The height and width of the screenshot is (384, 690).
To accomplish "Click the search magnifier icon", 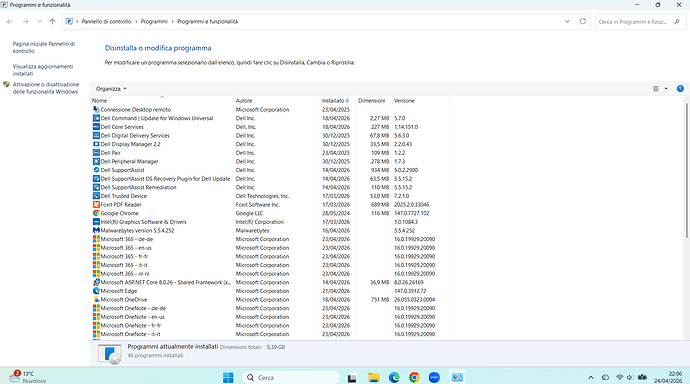I will point(677,22).
